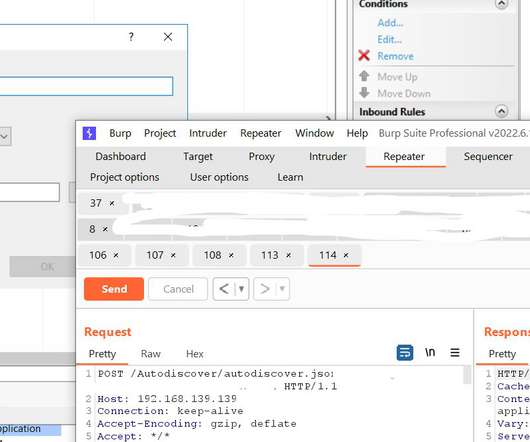530x442 pixels.
Task: Click the OK button in the dialog
Action: [43, 267]
